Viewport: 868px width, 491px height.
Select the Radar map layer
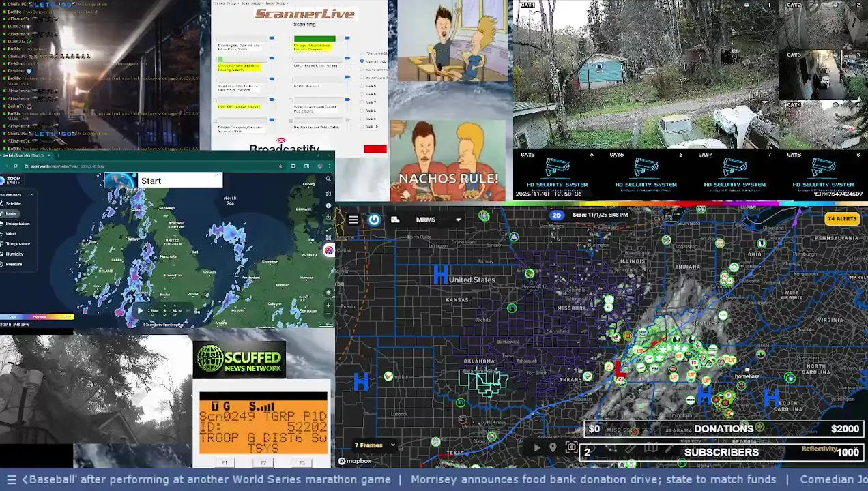click(x=10, y=213)
